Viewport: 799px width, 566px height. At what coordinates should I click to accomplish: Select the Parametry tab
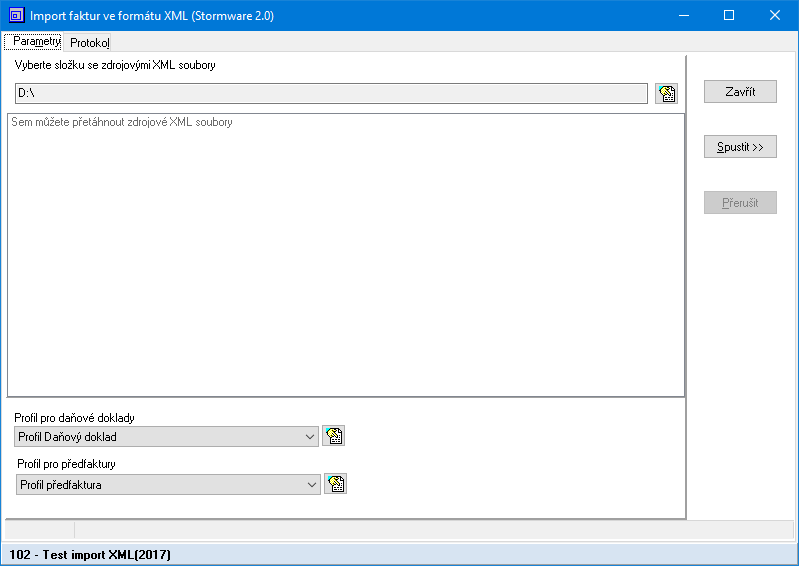37,42
